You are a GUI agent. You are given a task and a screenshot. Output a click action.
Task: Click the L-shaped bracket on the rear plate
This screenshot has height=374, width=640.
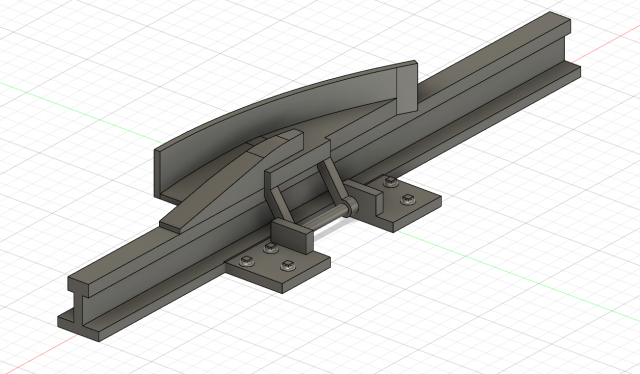point(364,197)
